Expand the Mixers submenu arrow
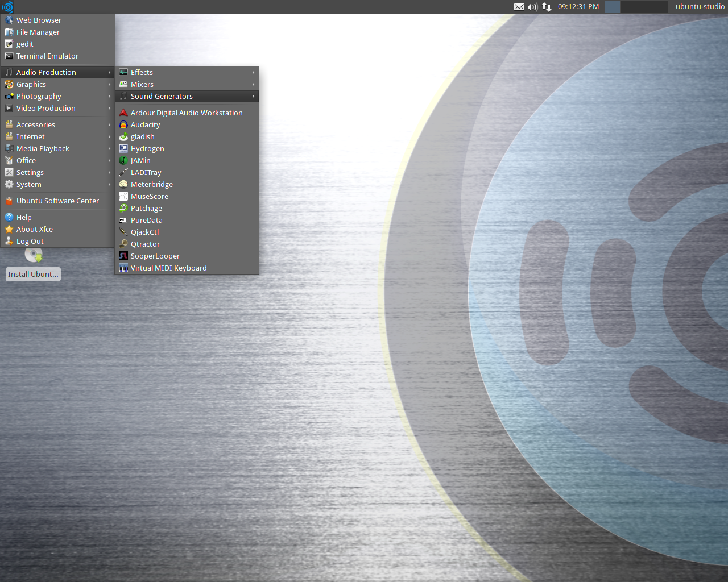This screenshot has height=582, width=728. coord(253,84)
